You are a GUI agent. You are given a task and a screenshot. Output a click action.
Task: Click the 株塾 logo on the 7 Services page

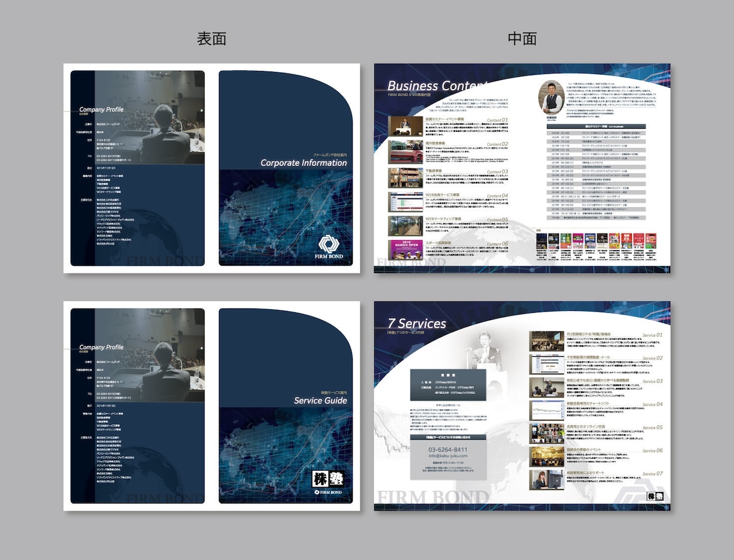(x=654, y=496)
